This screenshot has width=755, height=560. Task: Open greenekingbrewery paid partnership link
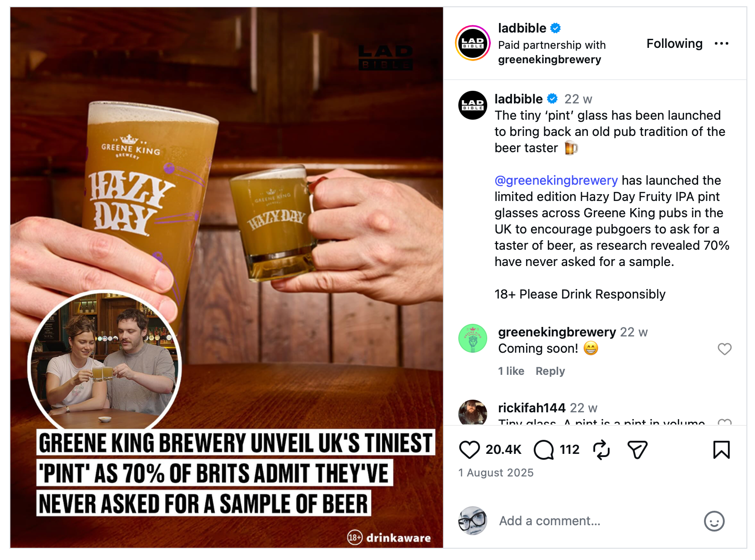[549, 60]
